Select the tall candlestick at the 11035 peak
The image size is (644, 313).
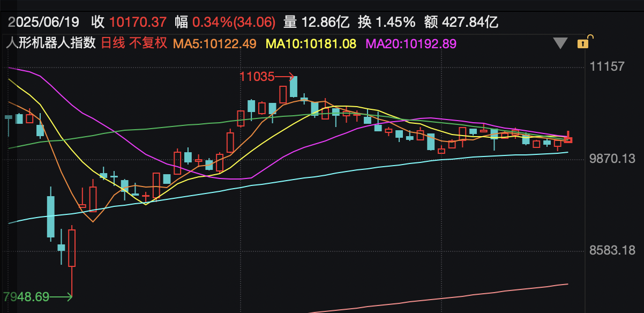[x=293, y=87]
